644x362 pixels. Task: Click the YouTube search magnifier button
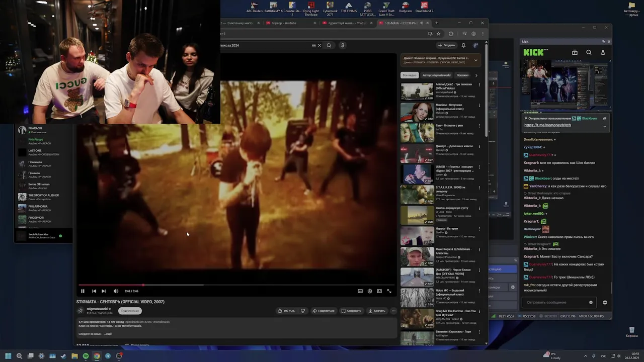pyautogui.click(x=329, y=45)
